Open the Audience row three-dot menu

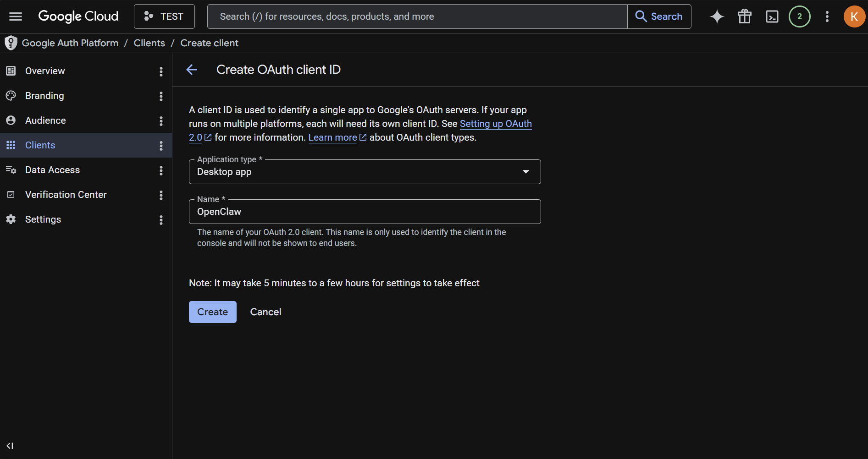coord(161,121)
